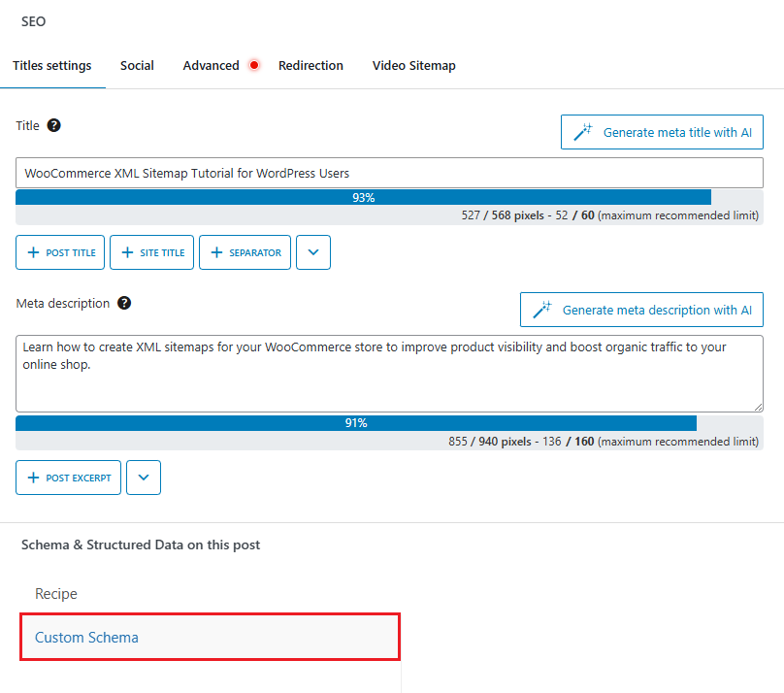Insert the Post Excerpt variable tag
The height and width of the screenshot is (693, 784).
pos(69,478)
